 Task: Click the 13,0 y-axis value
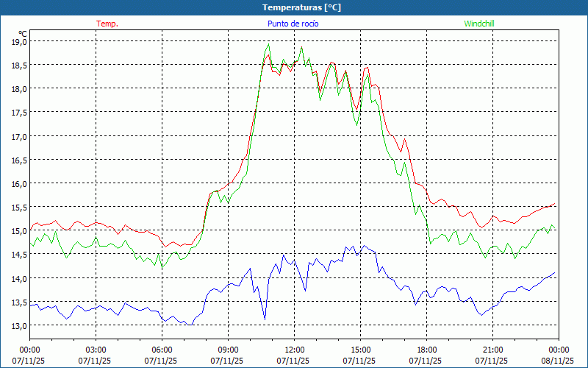tap(18, 325)
